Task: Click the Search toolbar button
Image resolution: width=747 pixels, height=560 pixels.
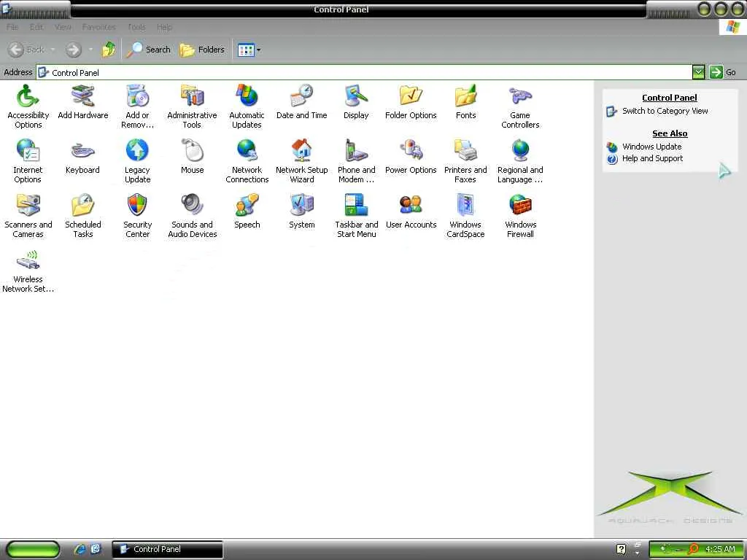Action: [x=149, y=50]
